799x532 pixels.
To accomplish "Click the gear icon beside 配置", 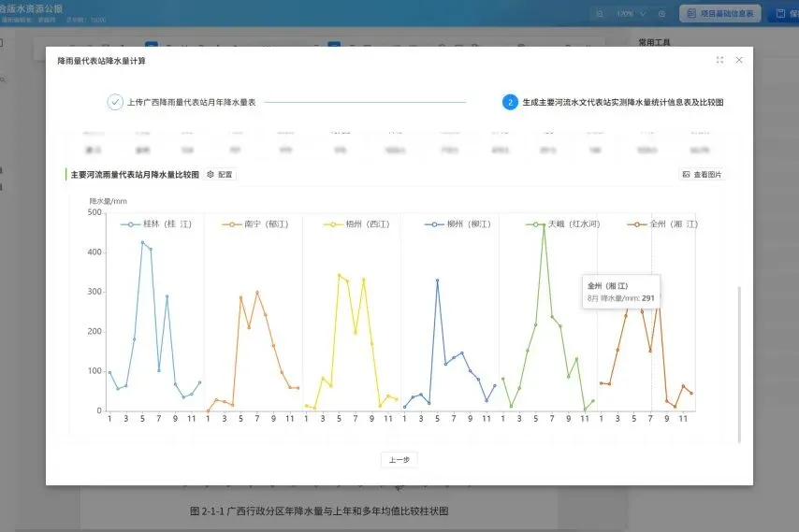I will (x=211, y=175).
